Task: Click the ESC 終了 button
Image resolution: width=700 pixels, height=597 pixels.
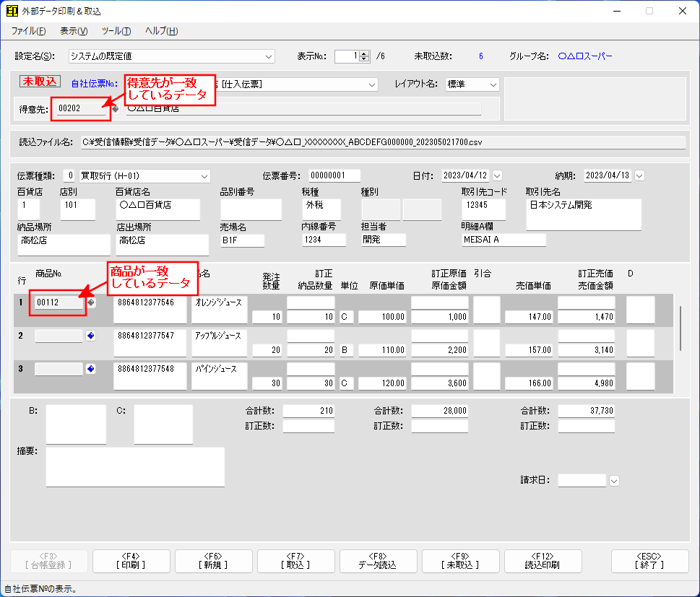Action: tap(649, 561)
